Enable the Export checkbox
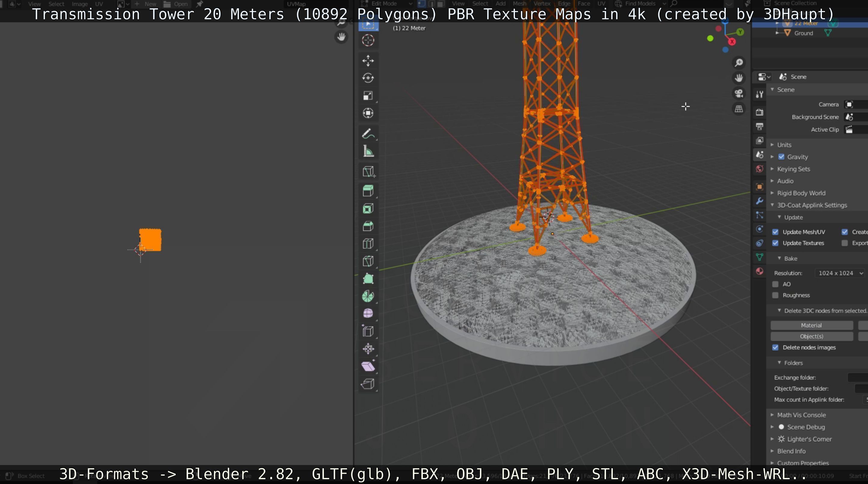This screenshot has height=484, width=868. pos(845,243)
